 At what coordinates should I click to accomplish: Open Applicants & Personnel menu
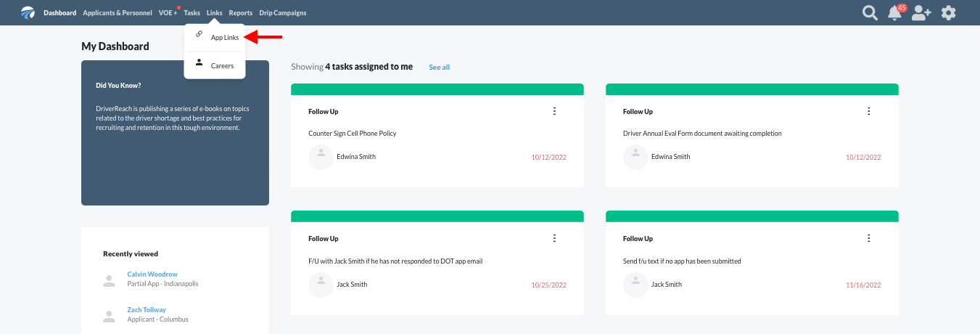118,13
